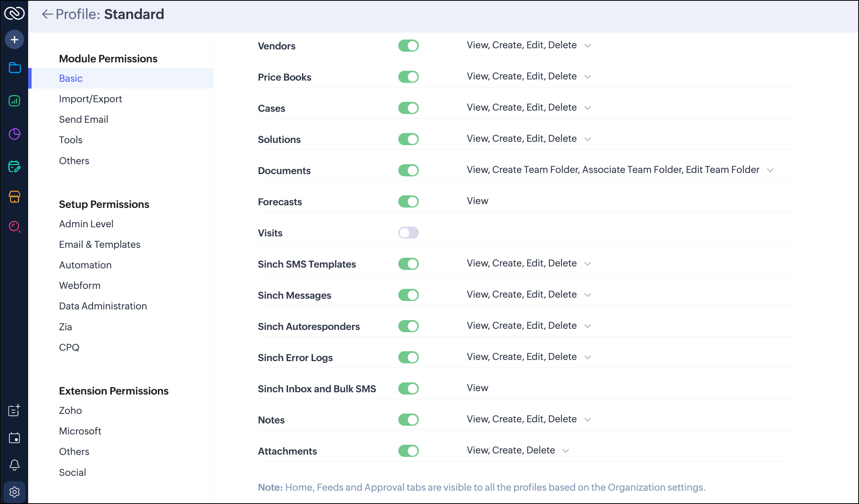
Task: Disable the Forecasts toggle
Action: point(408,201)
